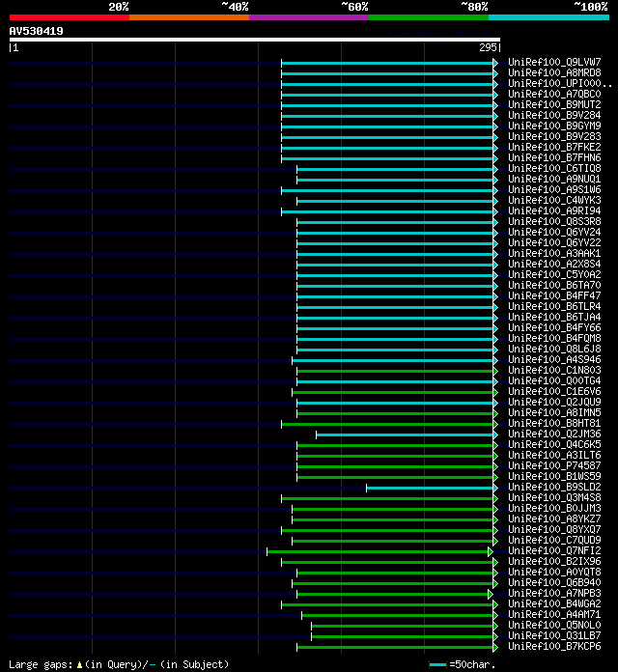Select hit label UniRef100_A8IMN5
Image resolution: width=618 pixels, height=672 pixels.
tap(554, 412)
